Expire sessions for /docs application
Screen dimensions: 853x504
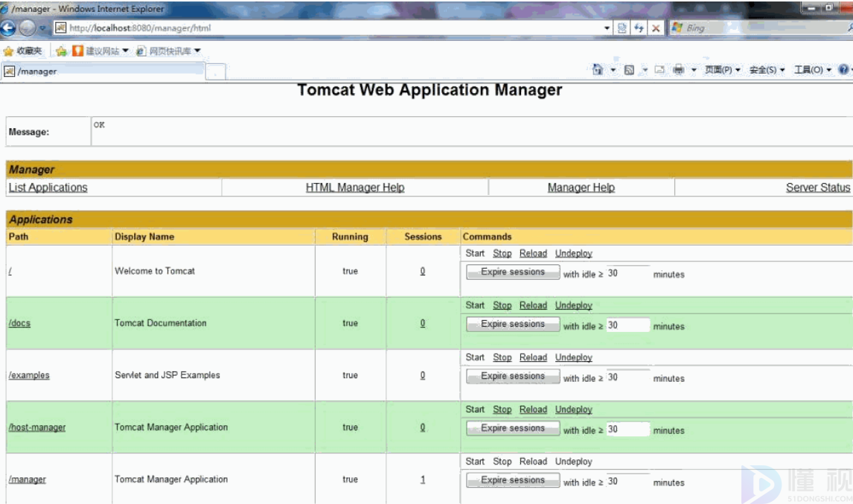click(513, 325)
